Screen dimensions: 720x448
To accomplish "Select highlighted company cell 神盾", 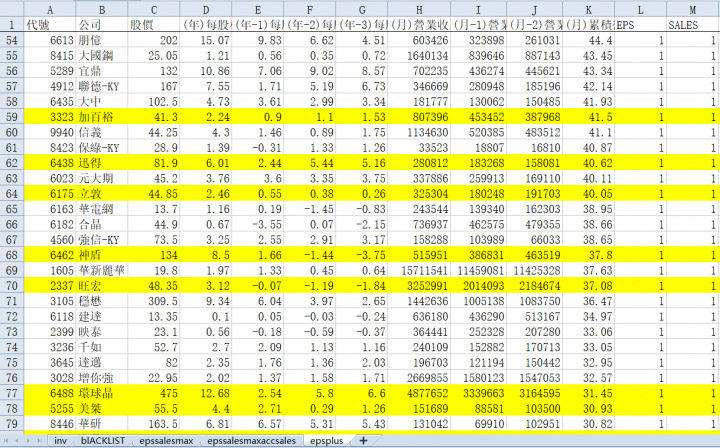I will click(101, 255).
